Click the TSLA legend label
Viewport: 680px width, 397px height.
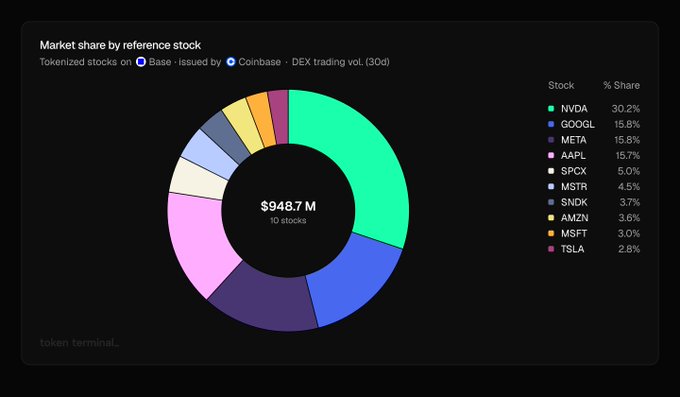(572, 249)
